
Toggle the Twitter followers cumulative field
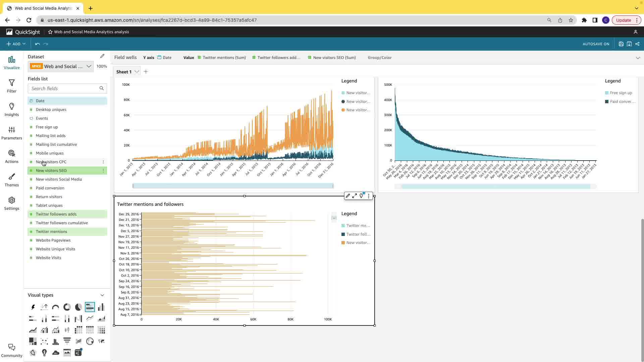pyautogui.click(x=62, y=223)
